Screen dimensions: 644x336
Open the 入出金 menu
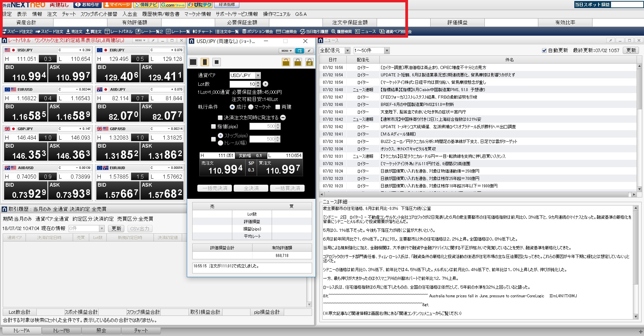[x=130, y=14]
